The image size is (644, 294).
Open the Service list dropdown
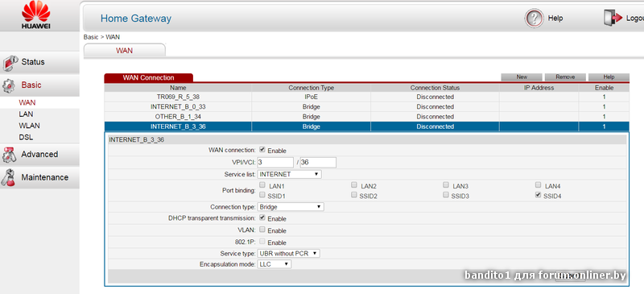tap(290, 174)
